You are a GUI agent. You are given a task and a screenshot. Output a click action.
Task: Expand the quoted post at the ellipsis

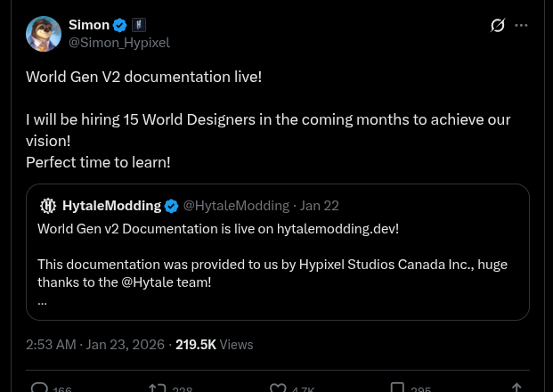click(x=42, y=302)
